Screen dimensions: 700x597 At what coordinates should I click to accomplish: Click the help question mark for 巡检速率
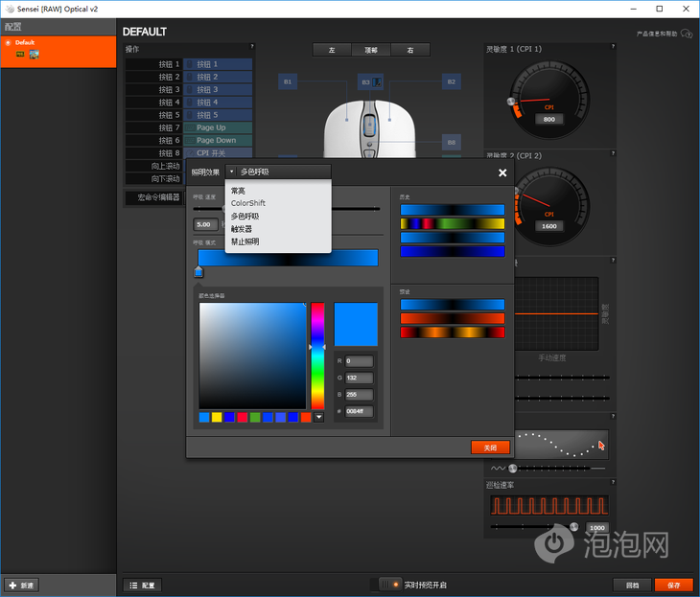613,482
